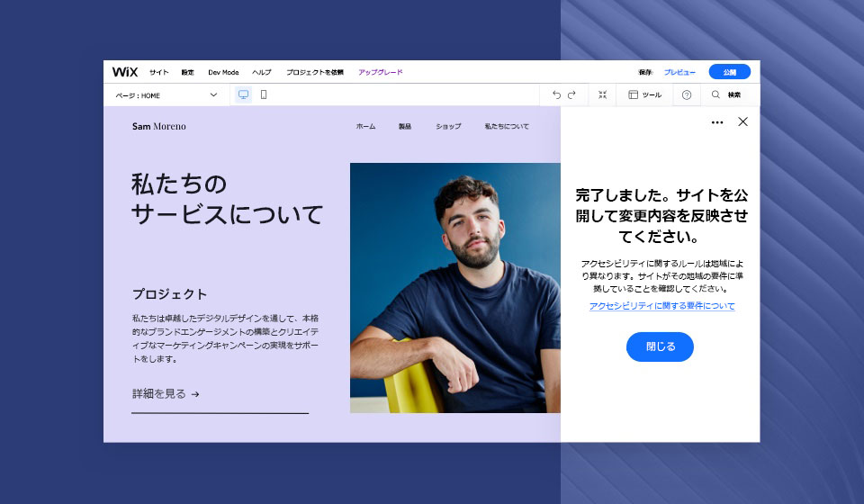The width and height of the screenshot is (864, 504).
Task: Expand the ページ: HOME page dropdown
Action: tap(166, 95)
